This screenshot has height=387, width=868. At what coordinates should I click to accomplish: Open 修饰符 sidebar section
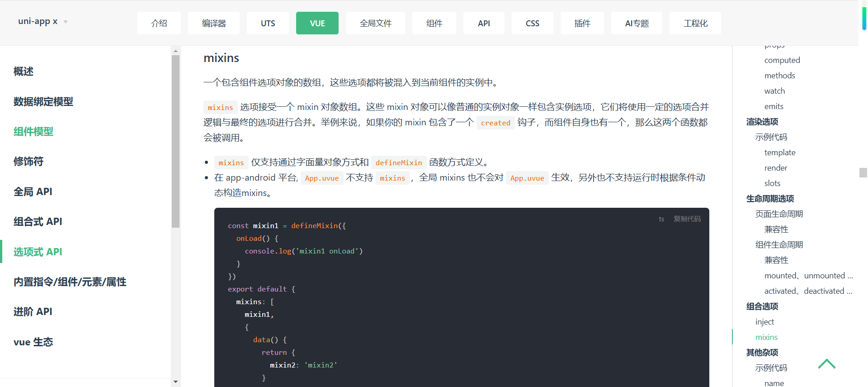28,162
